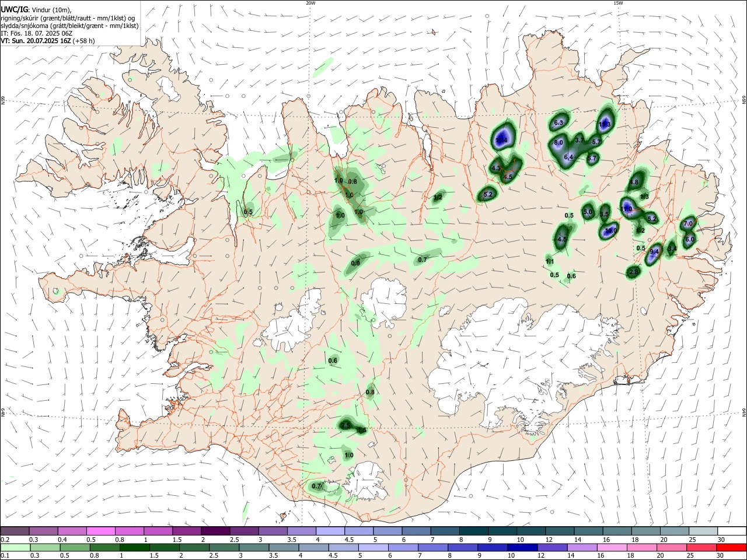The image size is (747, 560).
Task: Click the 6.0 precipitation value
Action: click(x=689, y=239)
